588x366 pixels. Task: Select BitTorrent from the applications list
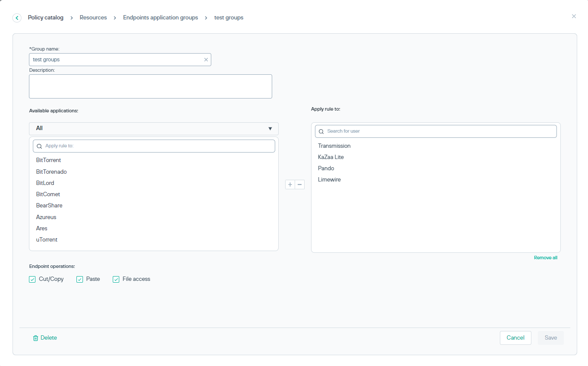coord(48,160)
